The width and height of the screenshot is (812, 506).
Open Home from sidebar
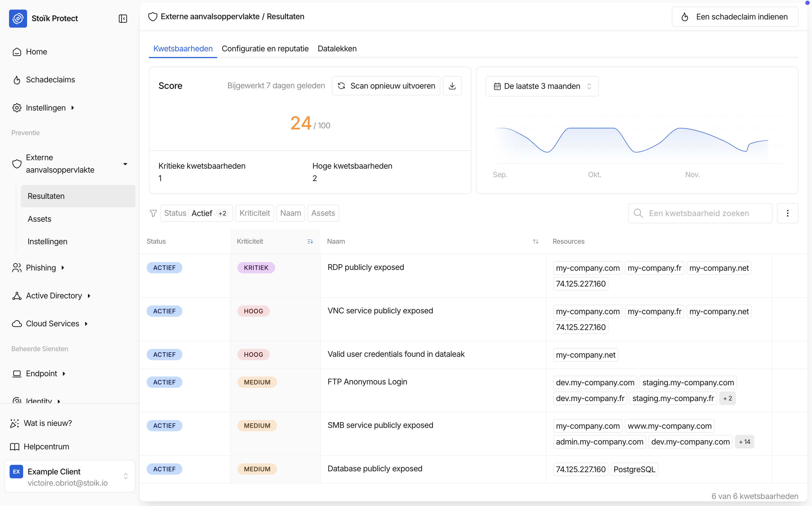(36, 52)
